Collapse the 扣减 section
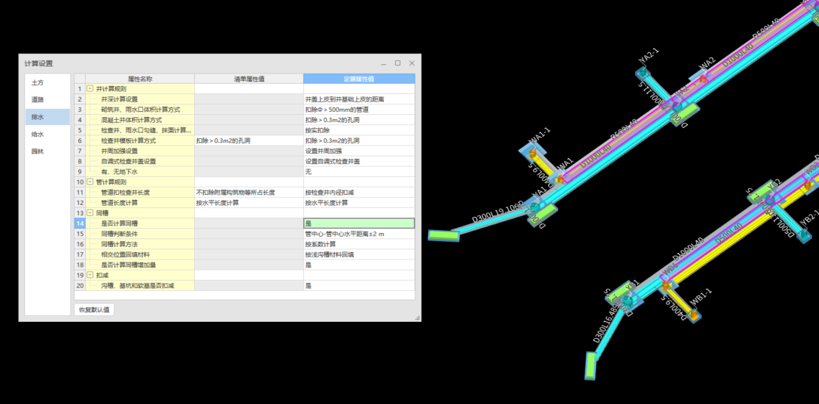The image size is (819, 404). tap(90, 275)
